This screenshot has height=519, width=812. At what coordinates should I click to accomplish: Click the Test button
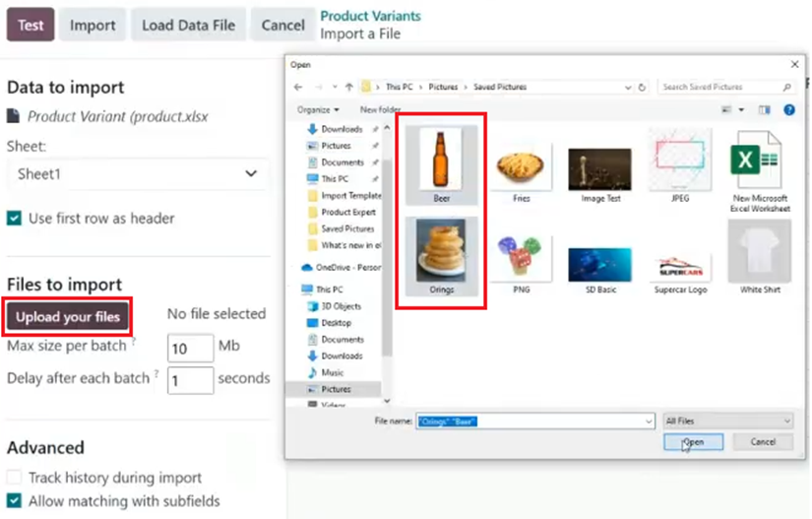(31, 25)
